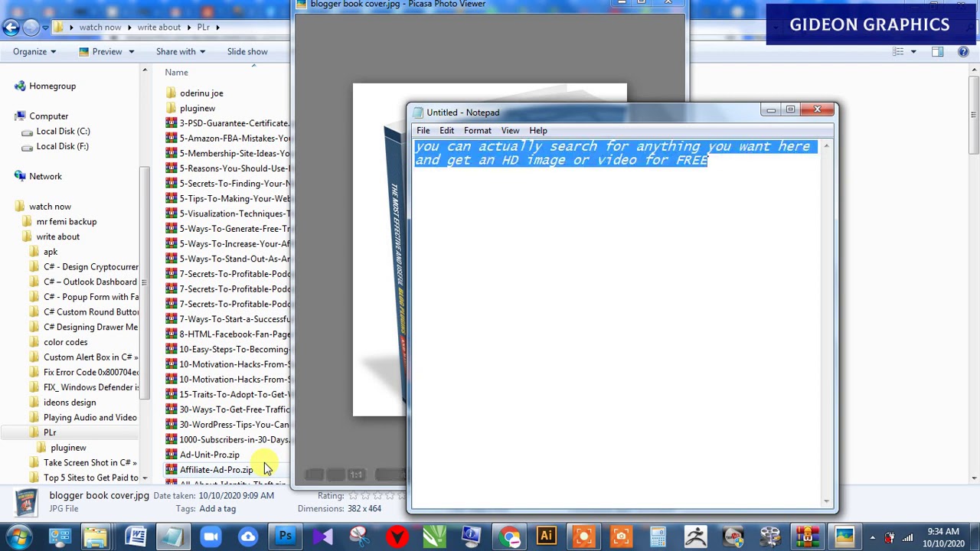980x551 pixels.
Task: Open the change view options dropdown arrow
Action: coord(913,51)
